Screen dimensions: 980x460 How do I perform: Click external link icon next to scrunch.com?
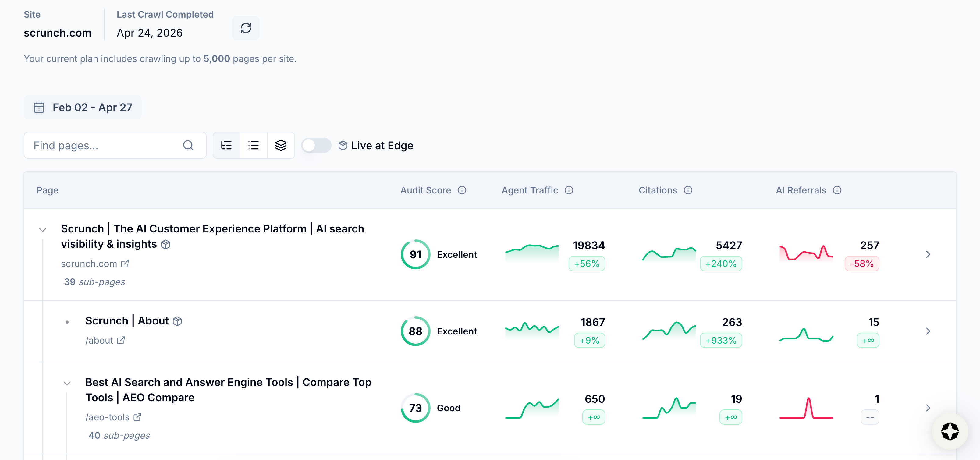point(125,264)
